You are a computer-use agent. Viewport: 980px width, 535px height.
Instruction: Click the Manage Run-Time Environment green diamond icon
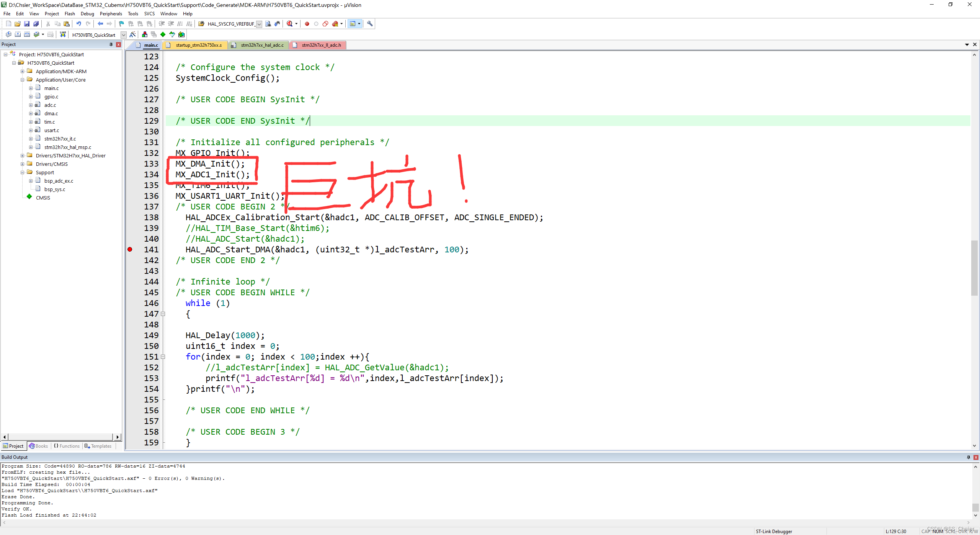pyautogui.click(x=163, y=34)
